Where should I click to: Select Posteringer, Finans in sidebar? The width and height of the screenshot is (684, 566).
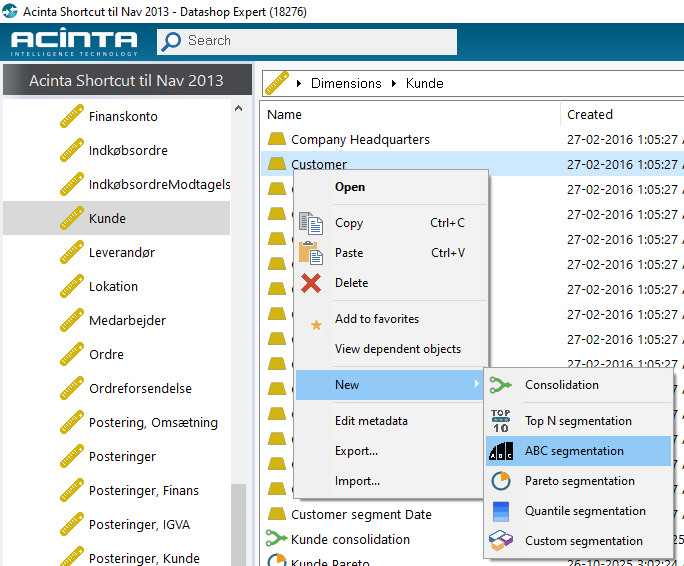click(144, 491)
